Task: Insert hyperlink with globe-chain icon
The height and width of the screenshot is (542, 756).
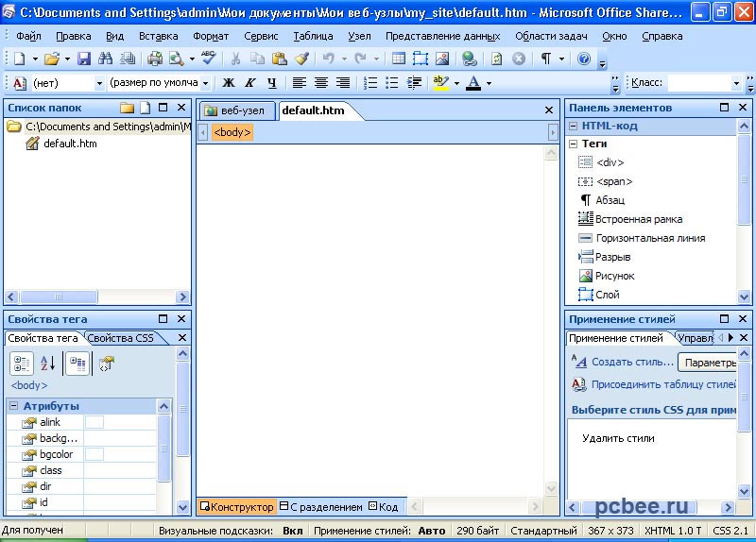Action: [x=469, y=59]
